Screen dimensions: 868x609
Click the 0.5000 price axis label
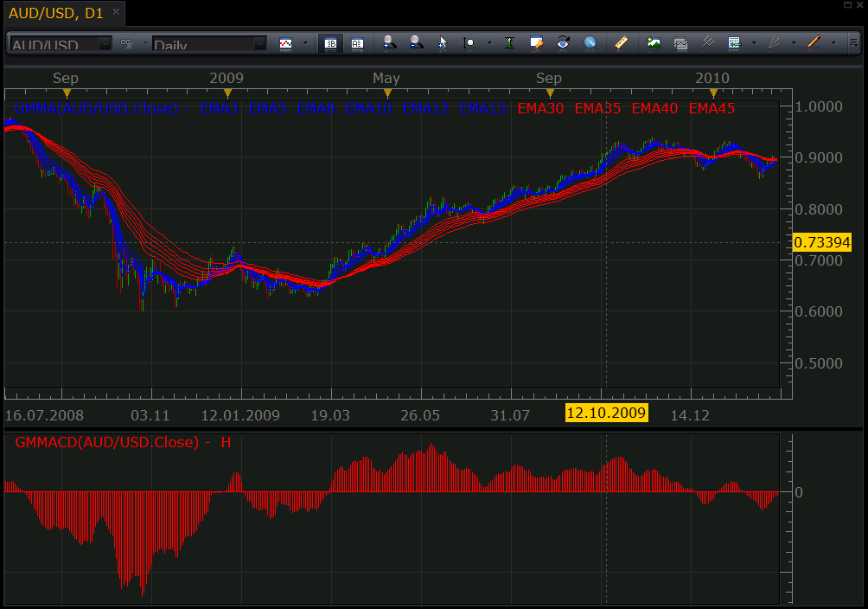coord(819,363)
